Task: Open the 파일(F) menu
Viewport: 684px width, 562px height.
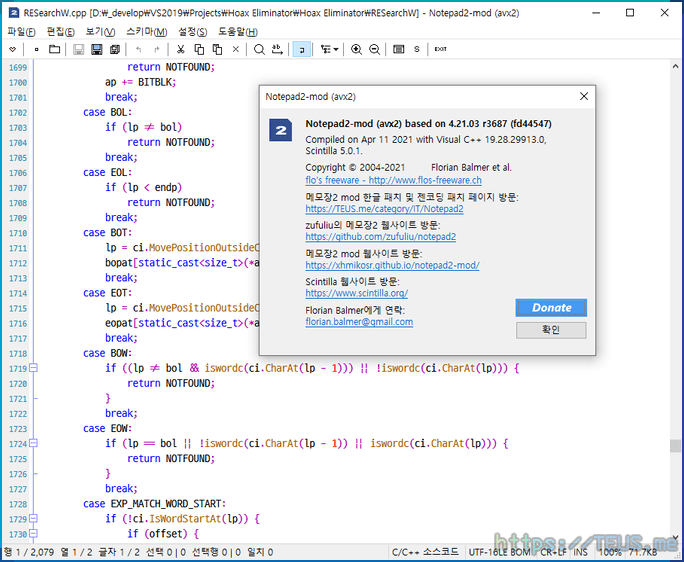Action: [x=21, y=32]
